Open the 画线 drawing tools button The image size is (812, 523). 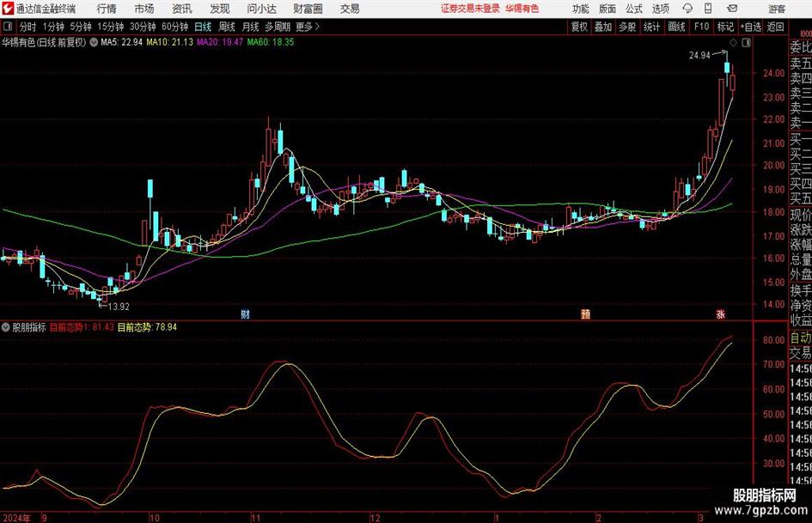coord(676,27)
